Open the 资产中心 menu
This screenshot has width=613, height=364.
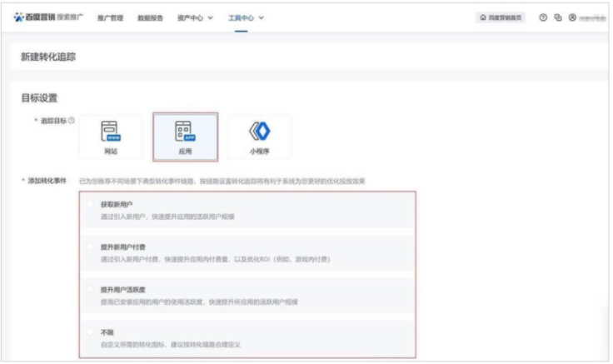tap(190, 18)
